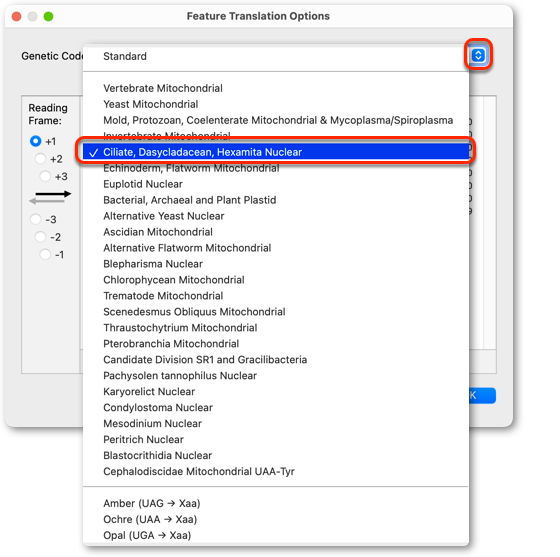Select Ciliate, Dasycladacean, Hexamita Nuclear option

[275, 152]
